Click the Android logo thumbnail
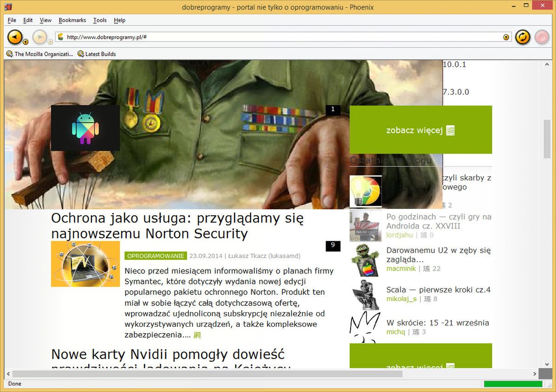The height and width of the screenshot is (392, 556). pos(85,128)
